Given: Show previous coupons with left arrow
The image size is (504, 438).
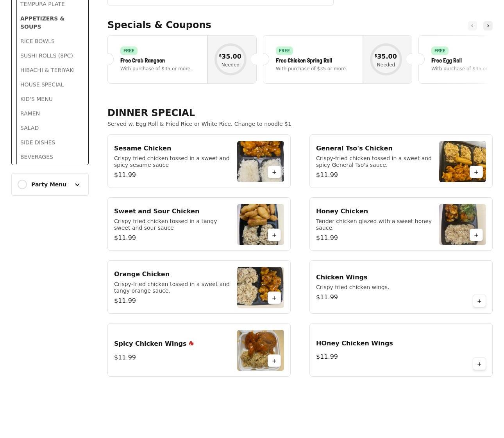Looking at the screenshot, I should click(472, 26).
